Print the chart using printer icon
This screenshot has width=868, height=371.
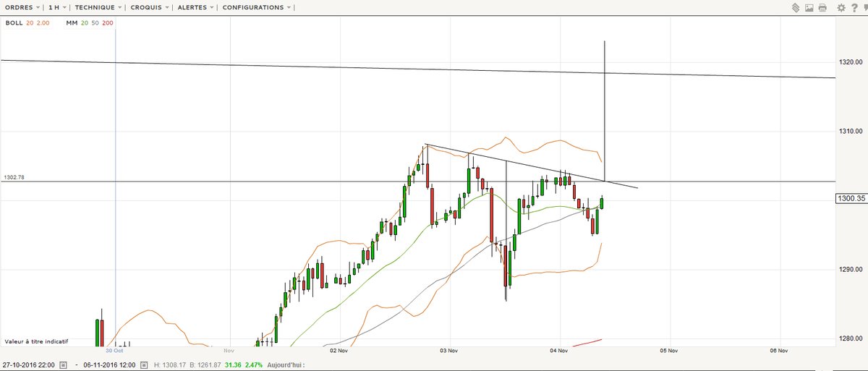point(822,8)
